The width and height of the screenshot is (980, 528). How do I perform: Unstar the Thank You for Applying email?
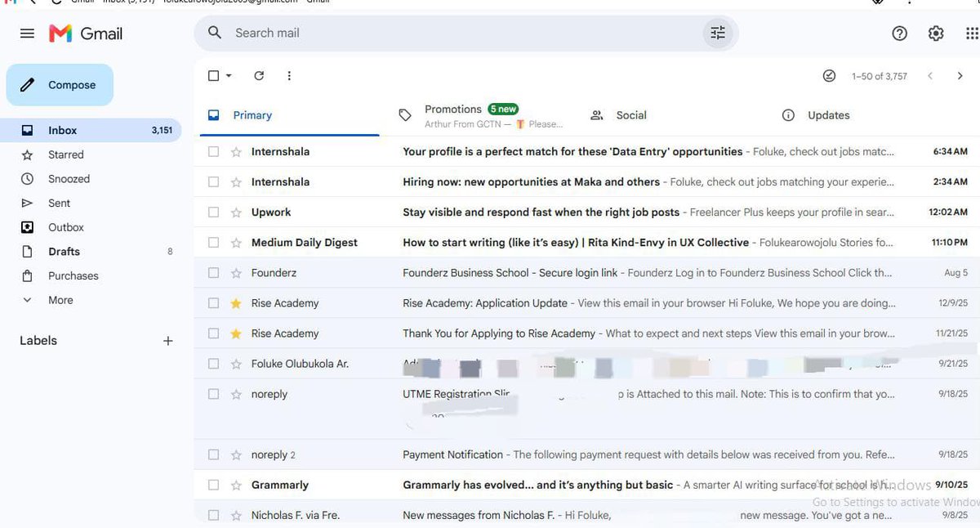click(236, 333)
